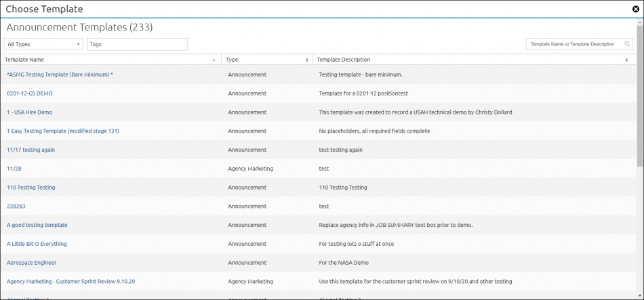The height and width of the screenshot is (300, 644).
Task: Focus the Tags input field
Action: (x=137, y=44)
